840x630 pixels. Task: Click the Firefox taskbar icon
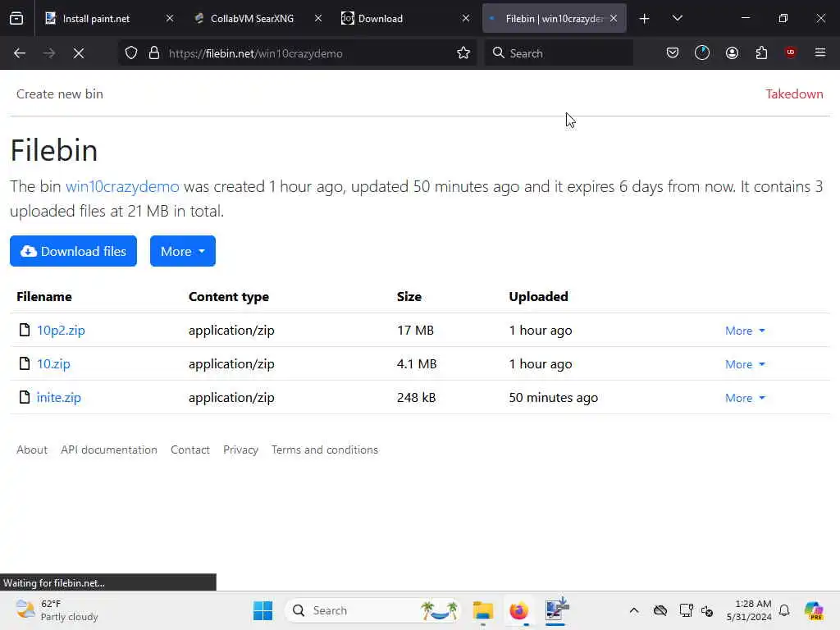point(518,610)
